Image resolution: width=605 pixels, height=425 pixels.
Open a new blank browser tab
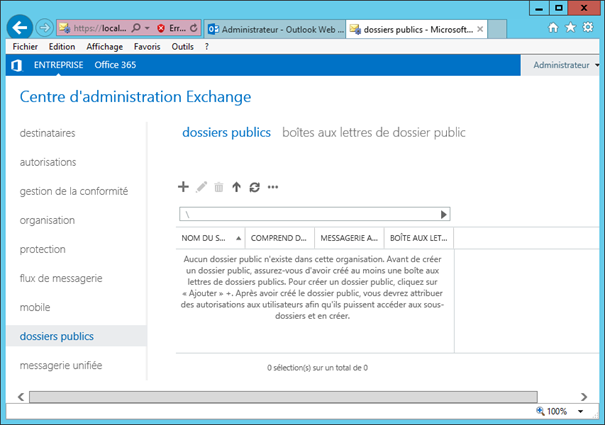tap(497, 29)
